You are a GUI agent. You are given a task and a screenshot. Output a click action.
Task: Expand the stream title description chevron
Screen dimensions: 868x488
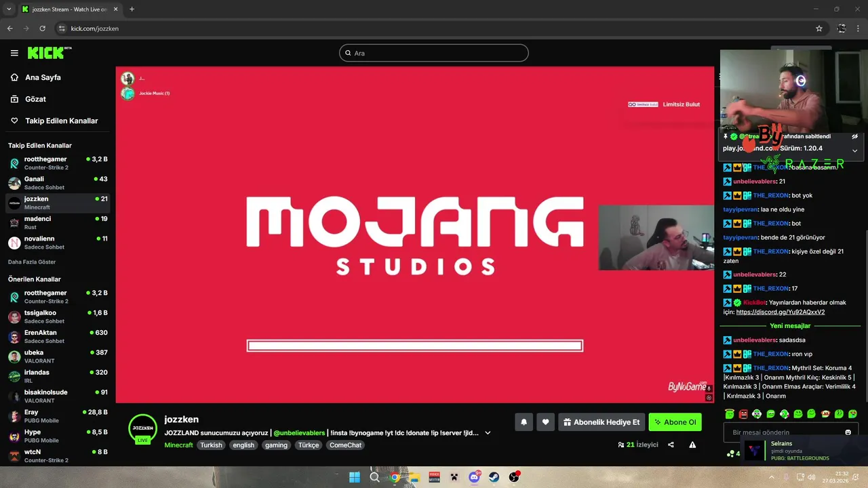point(488,433)
